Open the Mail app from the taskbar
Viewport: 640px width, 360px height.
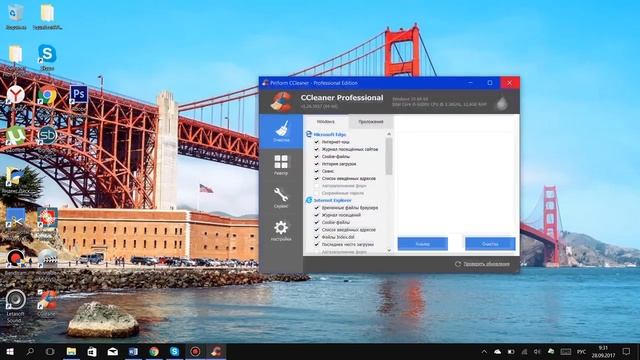pyautogui.click(x=113, y=351)
